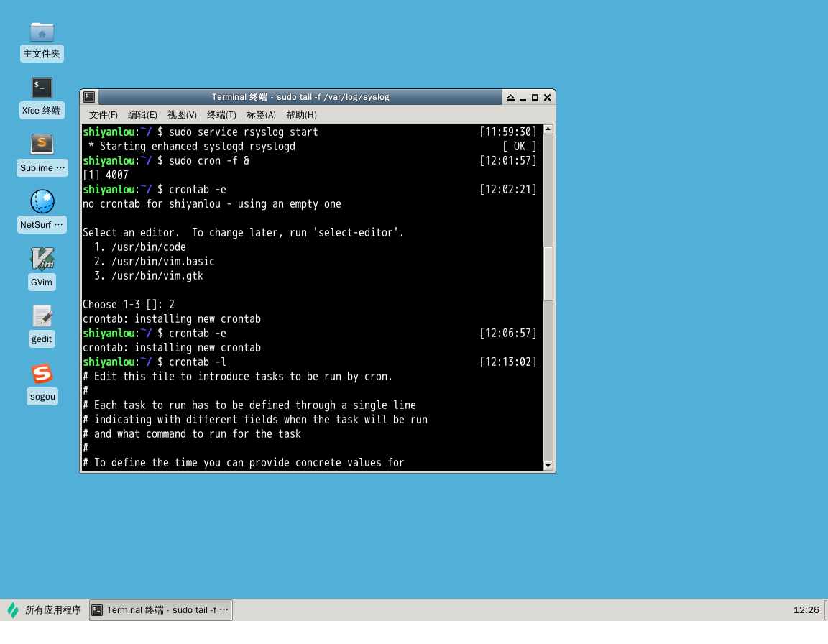Viewport: 828px width, 644px height.
Task: Select the Terminal entry in the taskbar
Action: [160, 609]
